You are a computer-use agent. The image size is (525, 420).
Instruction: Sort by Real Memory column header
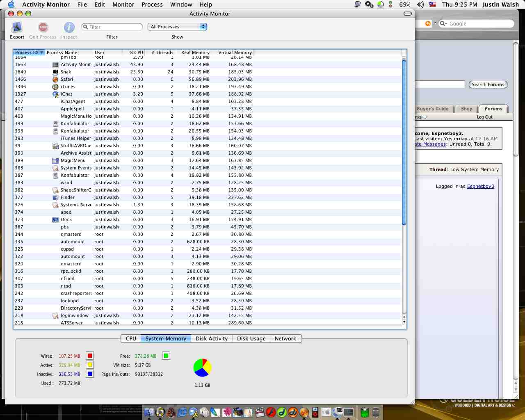pyautogui.click(x=193, y=52)
